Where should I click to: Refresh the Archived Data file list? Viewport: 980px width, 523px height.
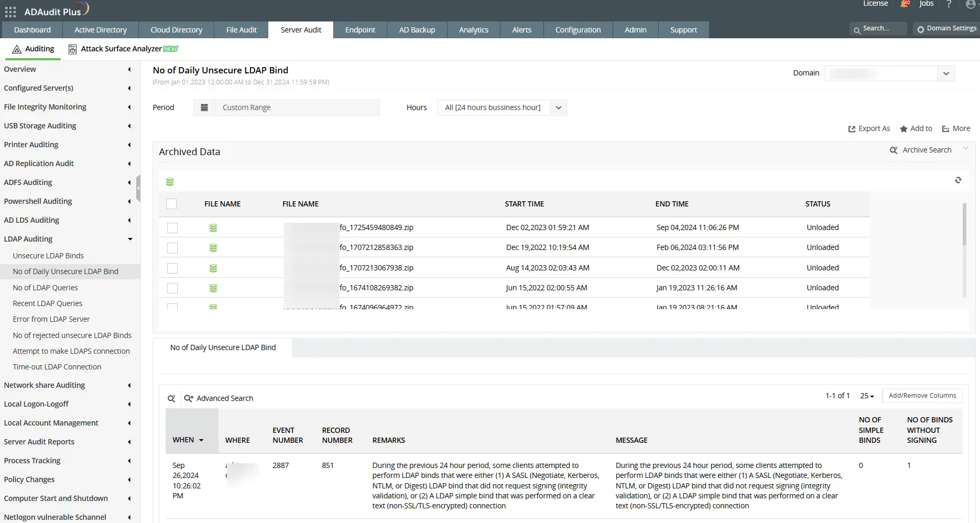959,180
